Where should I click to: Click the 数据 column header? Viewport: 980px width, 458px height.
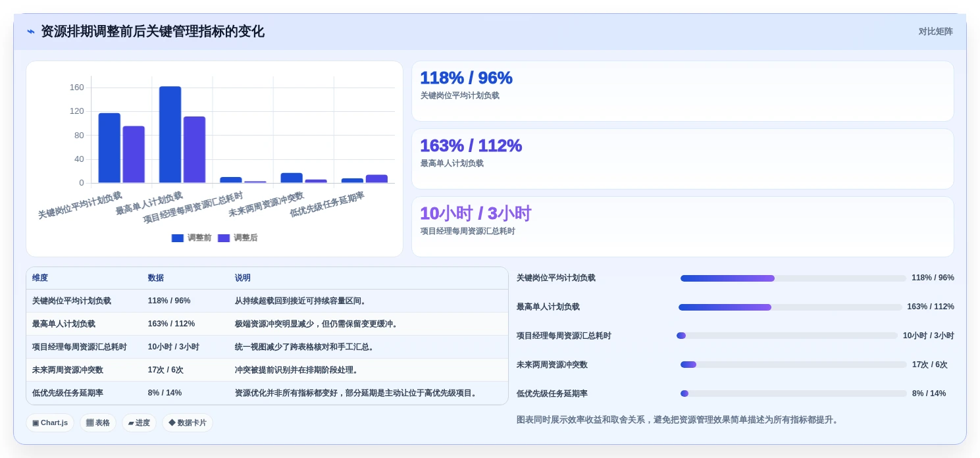tap(156, 278)
